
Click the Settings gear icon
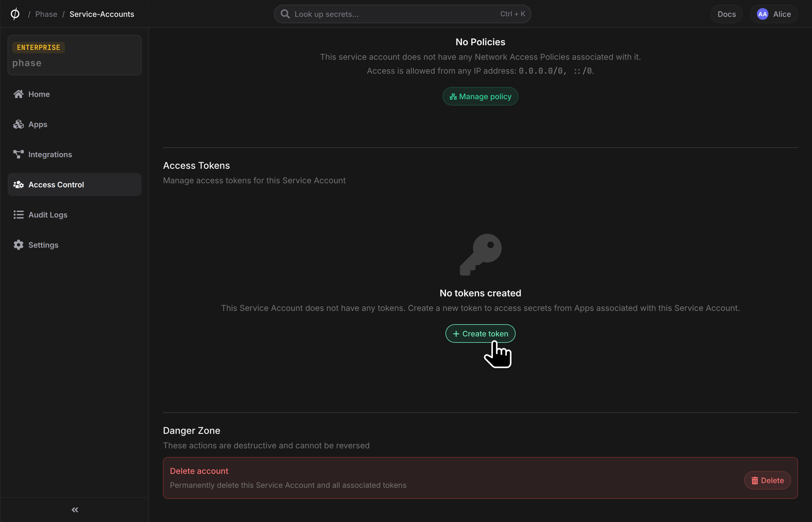click(18, 245)
